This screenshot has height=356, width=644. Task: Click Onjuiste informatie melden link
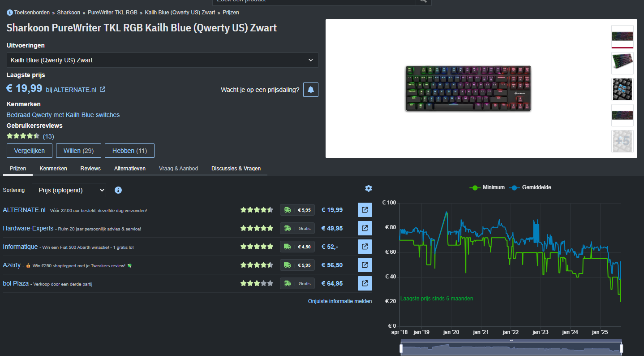tap(340, 301)
